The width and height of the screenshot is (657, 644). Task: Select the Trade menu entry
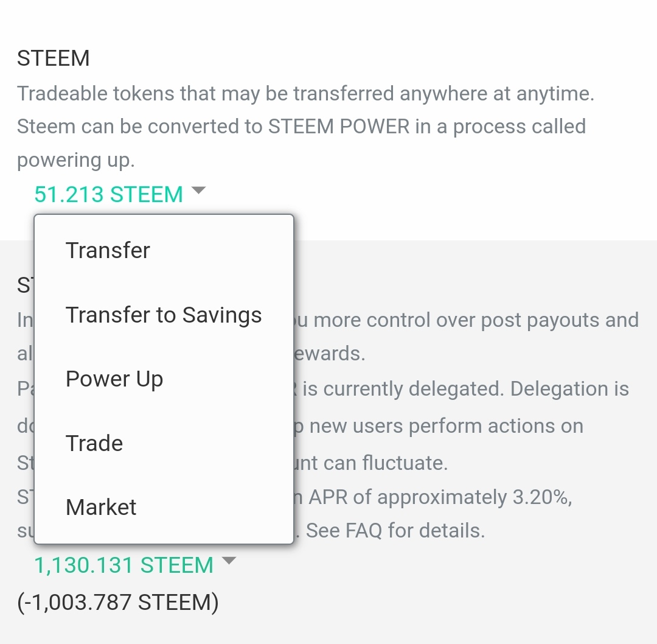point(94,443)
